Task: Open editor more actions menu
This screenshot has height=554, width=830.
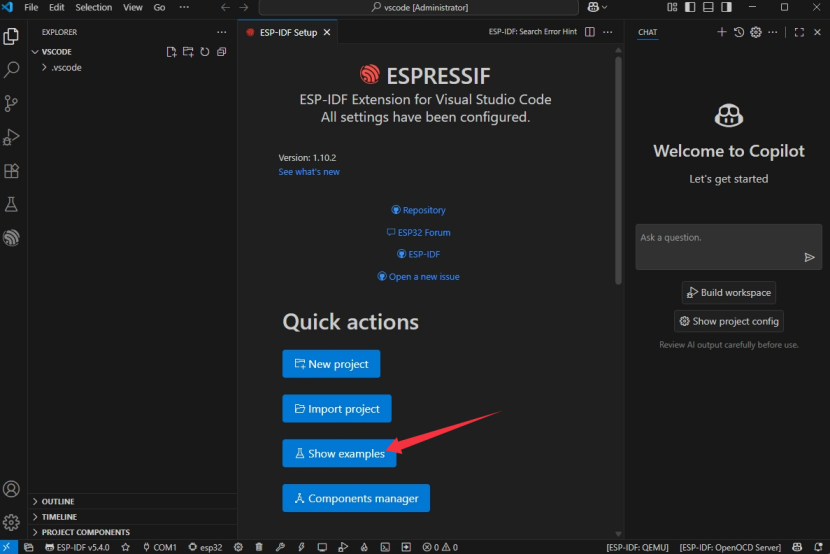Action: point(608,32)
